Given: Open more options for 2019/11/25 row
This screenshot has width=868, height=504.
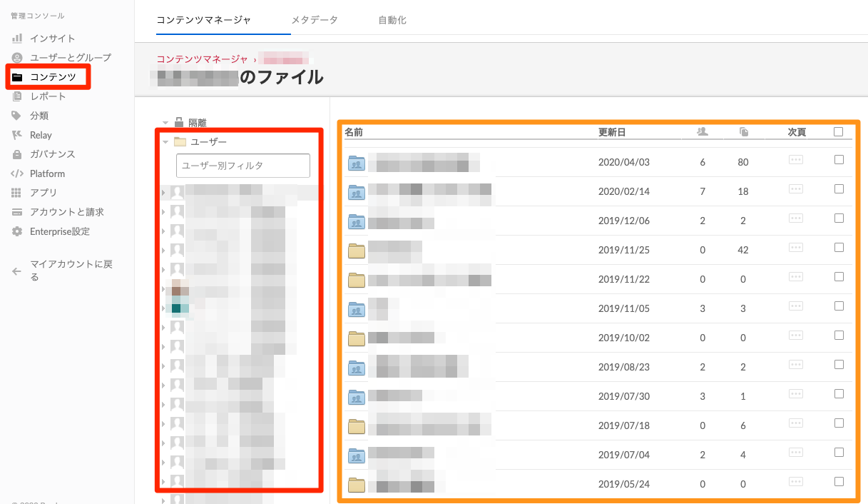Looking at the screenshot, I should tap(796, 248).
